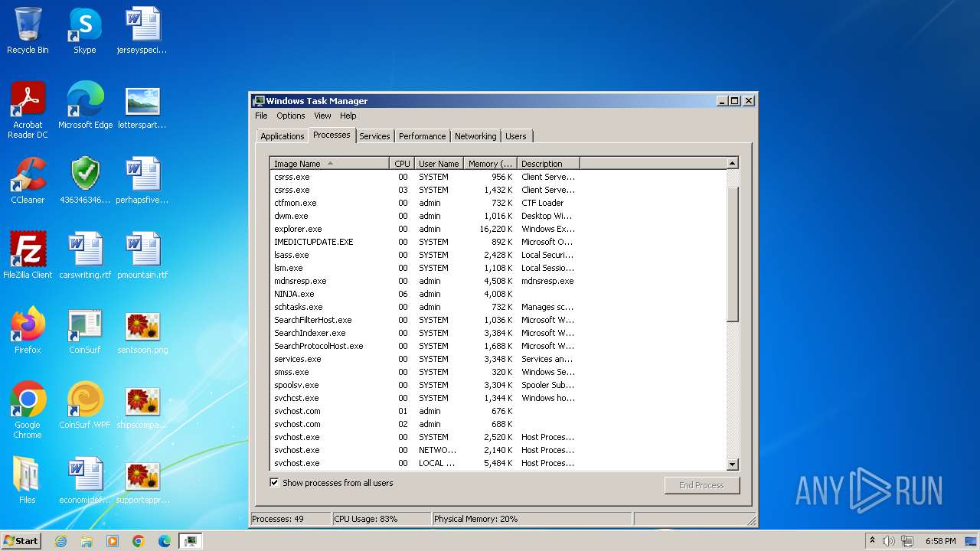Image resolution: width=980 pixels, height=551 pixels.
Task: Click the process list scroll down arrow
Action: click(732, 464)
